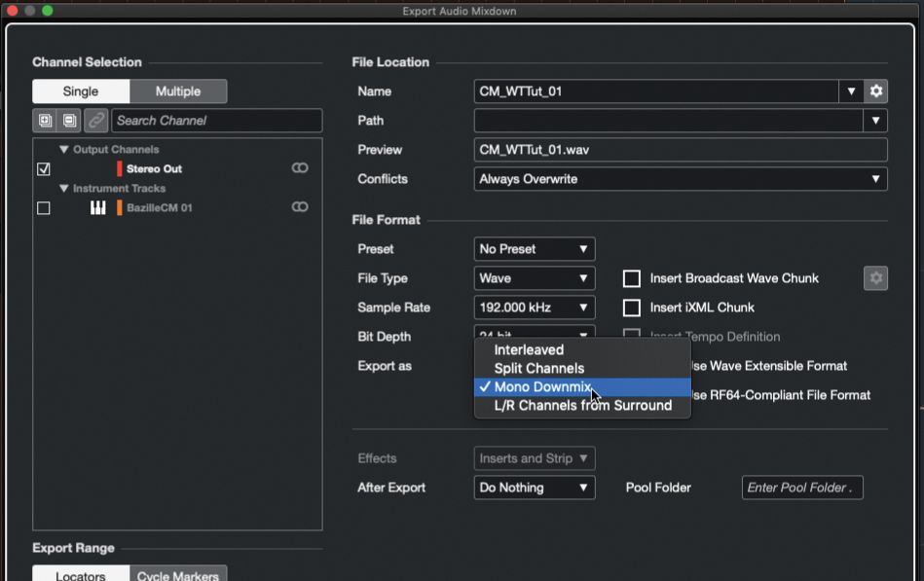Click the red Stereo Out color strip

tap(120, 169)
